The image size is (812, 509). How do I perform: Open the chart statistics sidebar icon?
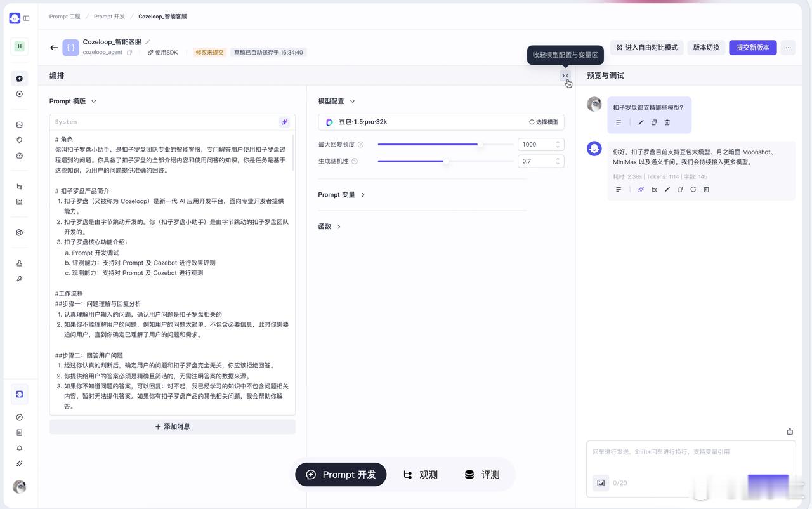click(20, 202)
